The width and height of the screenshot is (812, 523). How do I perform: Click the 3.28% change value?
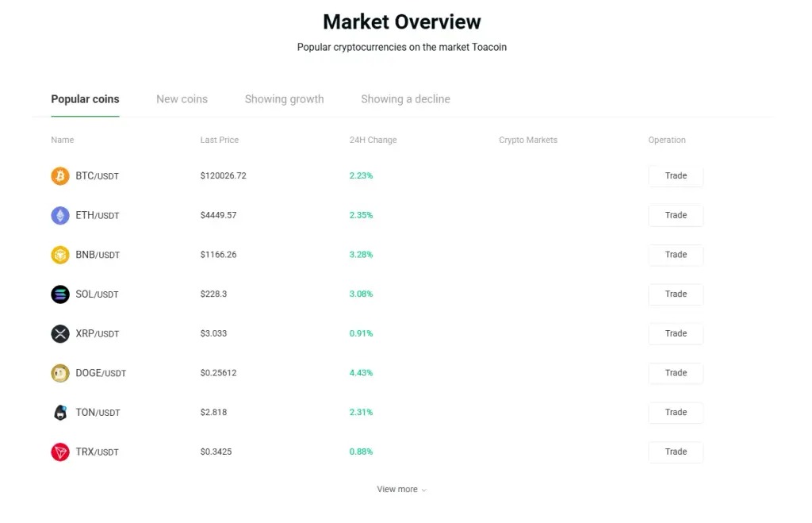tap(361, 255)
